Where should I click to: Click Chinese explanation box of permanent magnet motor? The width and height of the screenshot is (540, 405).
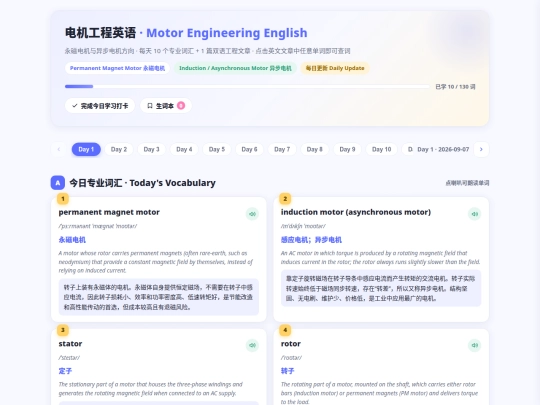[158, 297]
